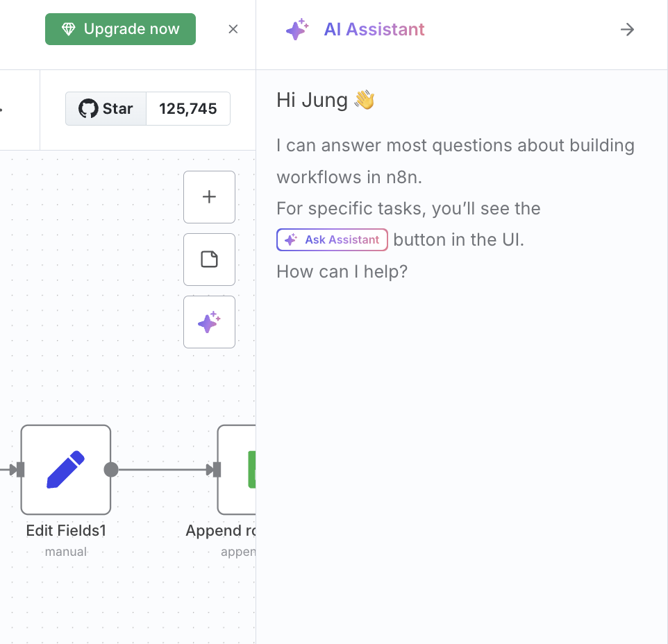Click the input connector of Edit Fields1
The image size is (668, 644).
click(x=19, y=470)
